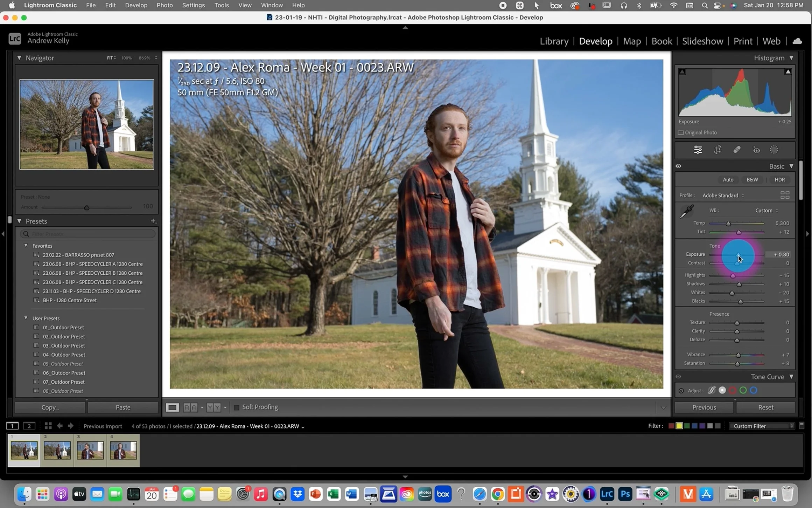Pick the White Balance eyedropper tool
812x508 pixels.
point(686,211)
